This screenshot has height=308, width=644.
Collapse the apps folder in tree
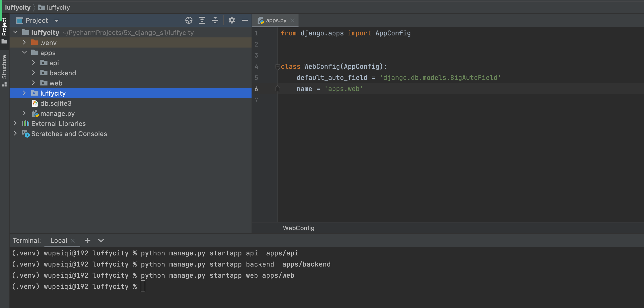[24, 53]
